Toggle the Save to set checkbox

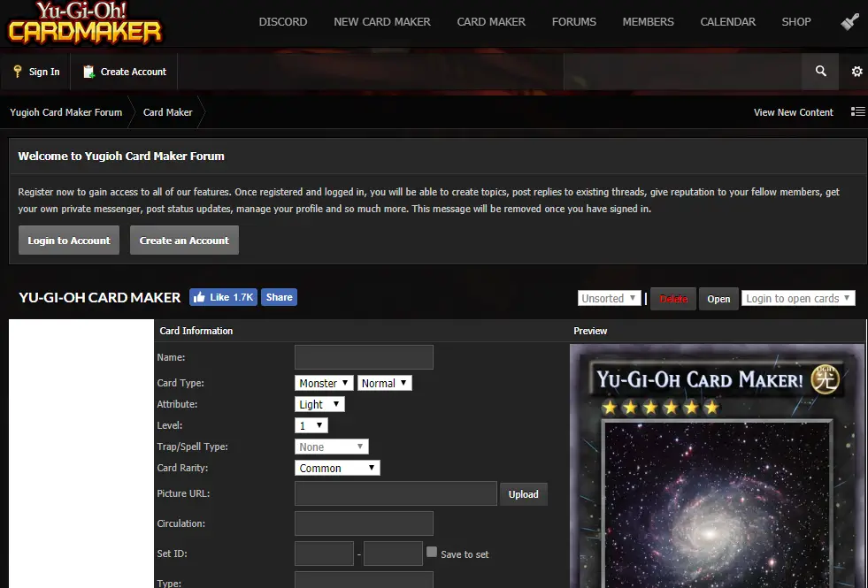click(x=432, y=552)
